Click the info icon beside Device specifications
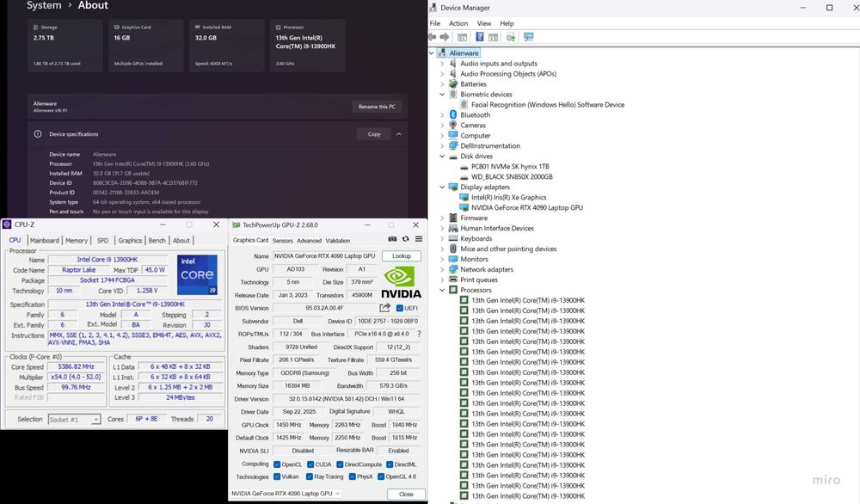 [x=38, y=134]
